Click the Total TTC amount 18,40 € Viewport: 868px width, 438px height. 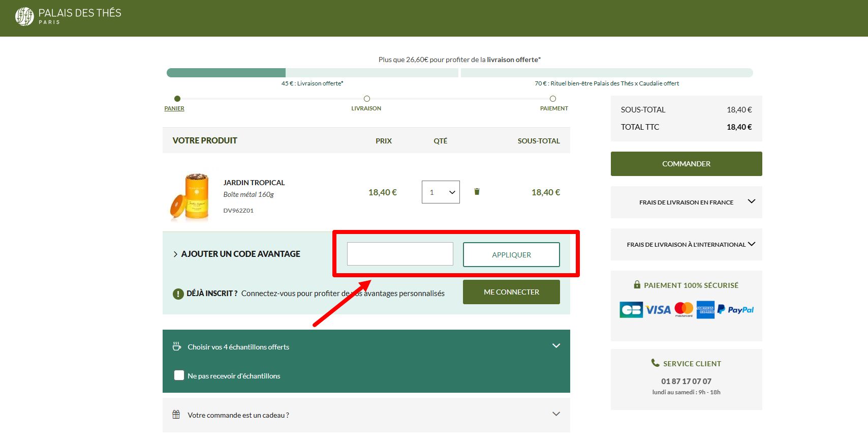[739, 127]
